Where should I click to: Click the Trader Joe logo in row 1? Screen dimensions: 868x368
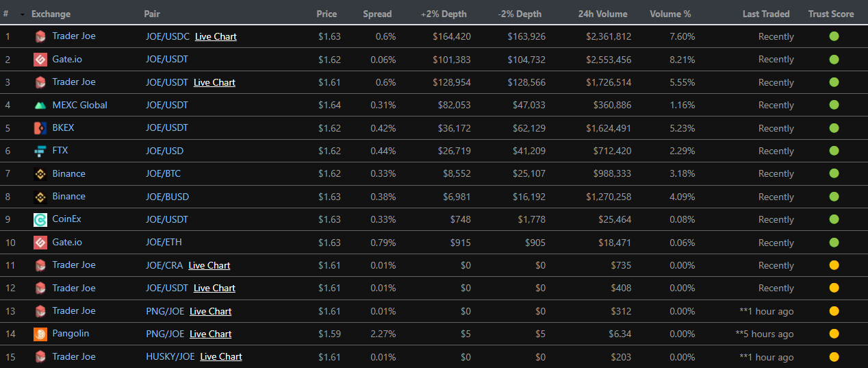40,36
